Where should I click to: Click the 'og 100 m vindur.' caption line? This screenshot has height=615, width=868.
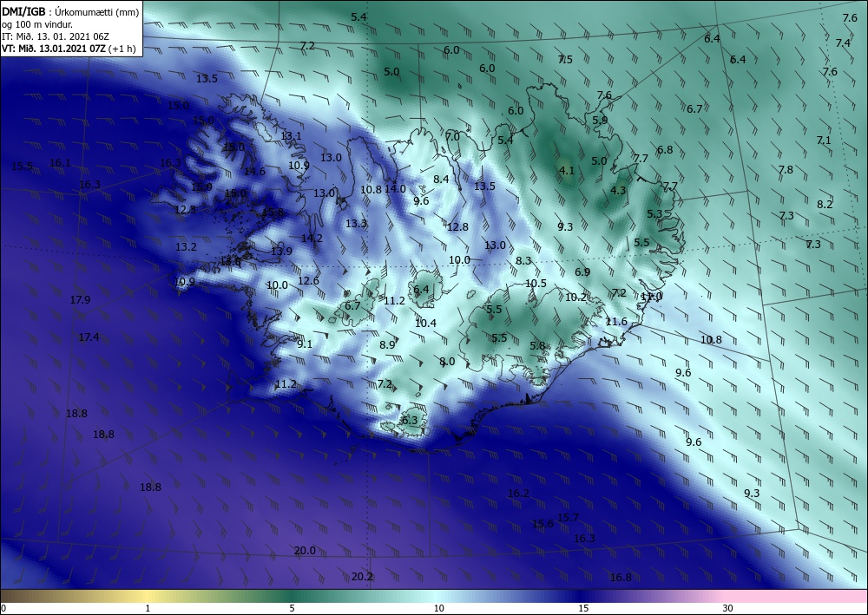pyautogui.click(x=37, y=24)
